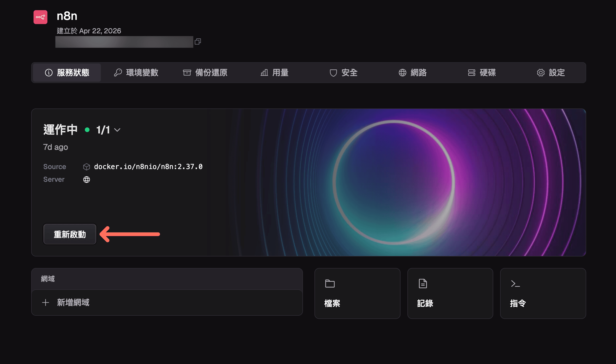616x364 pixels.
Task: Click the 運作中 status heading
Action: (x=61, y=130)
